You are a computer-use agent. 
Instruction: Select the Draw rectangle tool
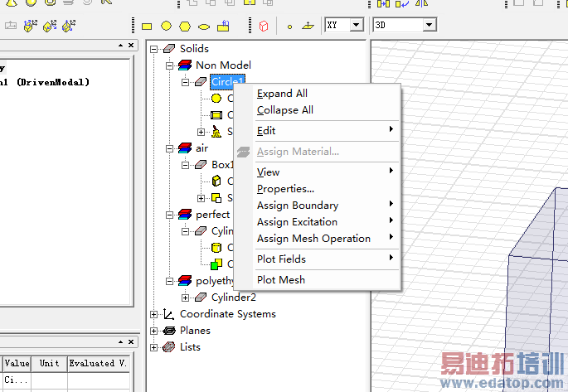pyautogui.click(x=147, y=27)
